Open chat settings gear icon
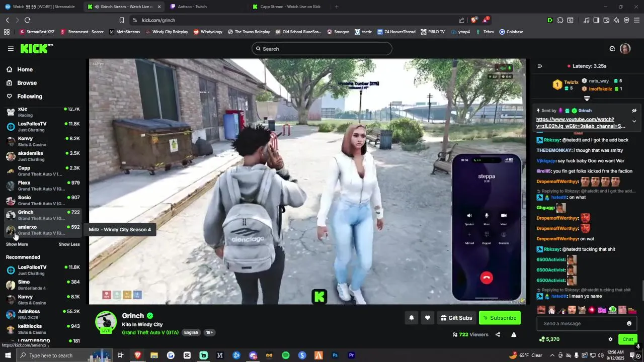644x362 pixels. point(610,339)
